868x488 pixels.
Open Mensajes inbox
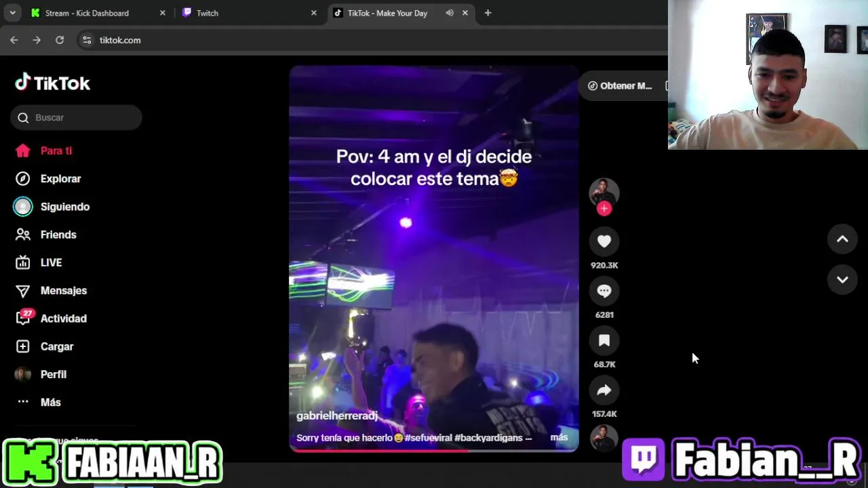pyautogui.click(x=51, y=290)
